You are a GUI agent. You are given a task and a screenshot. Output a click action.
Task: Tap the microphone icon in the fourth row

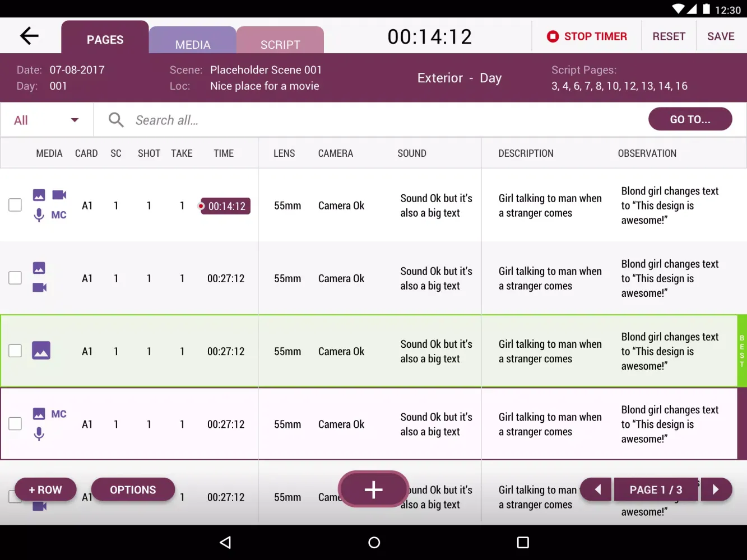pos(39,433)
